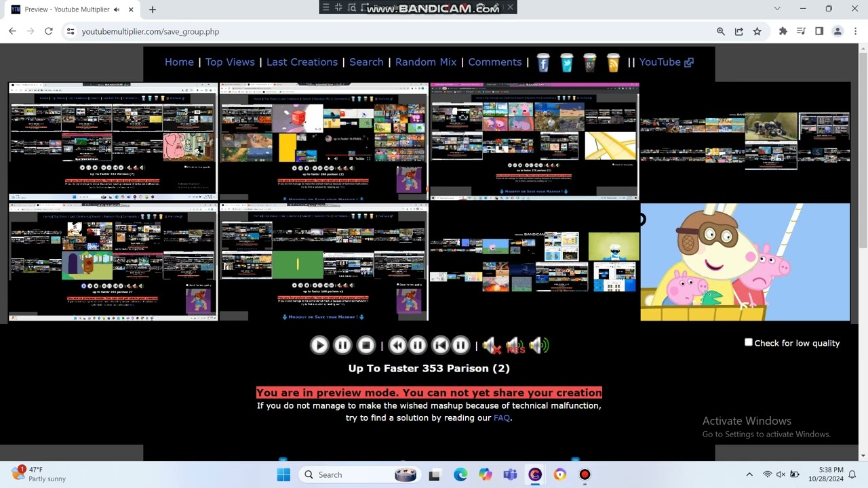Screen dimensions: 868x488
Task: Open the Chrome three-dot menu
Action: click(855, 31)
